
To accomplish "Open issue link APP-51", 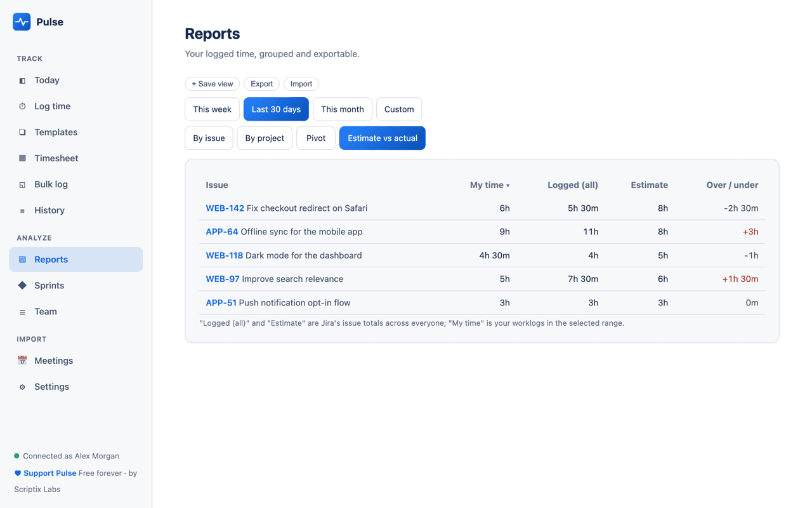I will 221,303.
